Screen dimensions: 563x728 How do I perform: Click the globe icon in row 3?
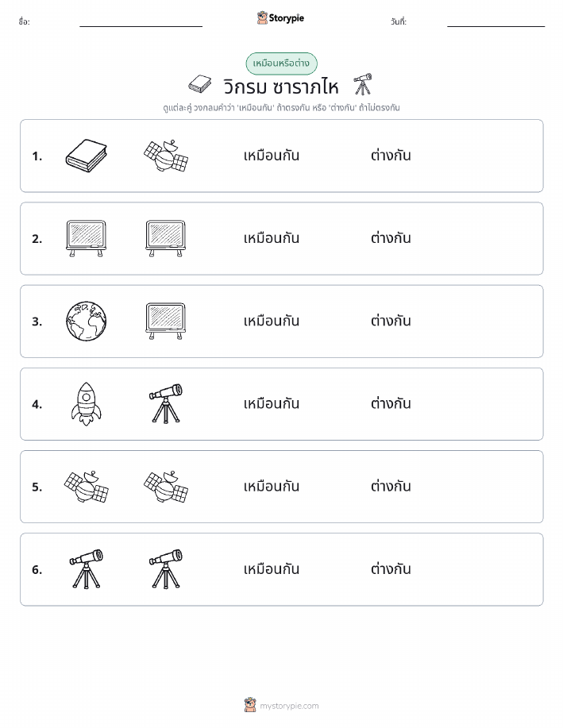point(87,322)
